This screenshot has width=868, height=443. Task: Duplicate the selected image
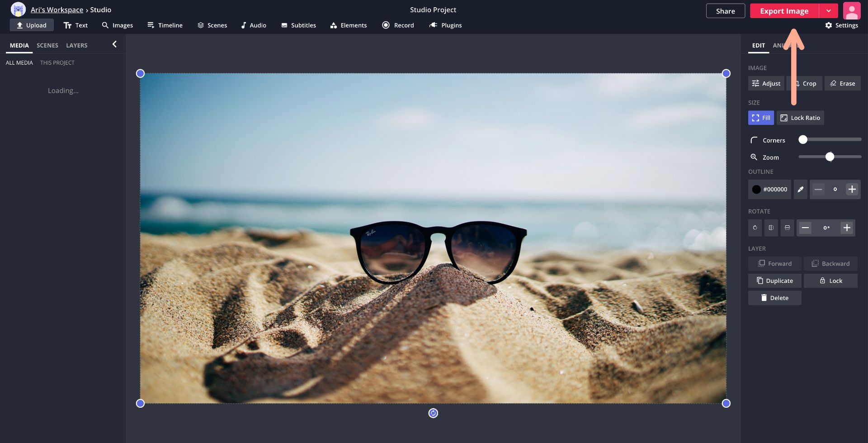point(774,281)
